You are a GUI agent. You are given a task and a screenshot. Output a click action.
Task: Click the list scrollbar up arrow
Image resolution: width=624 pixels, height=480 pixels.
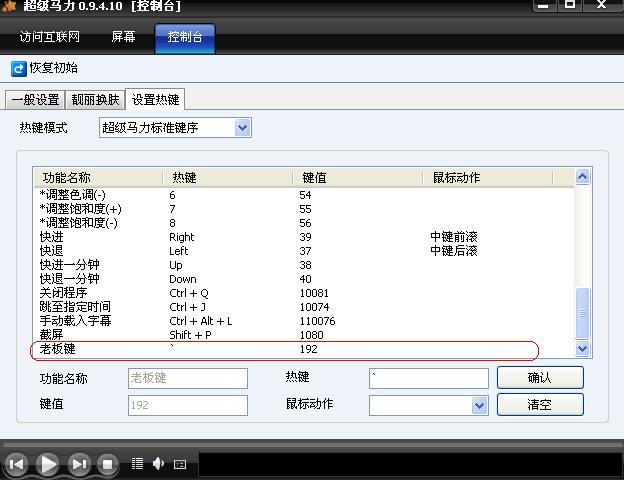pos(582,176)
